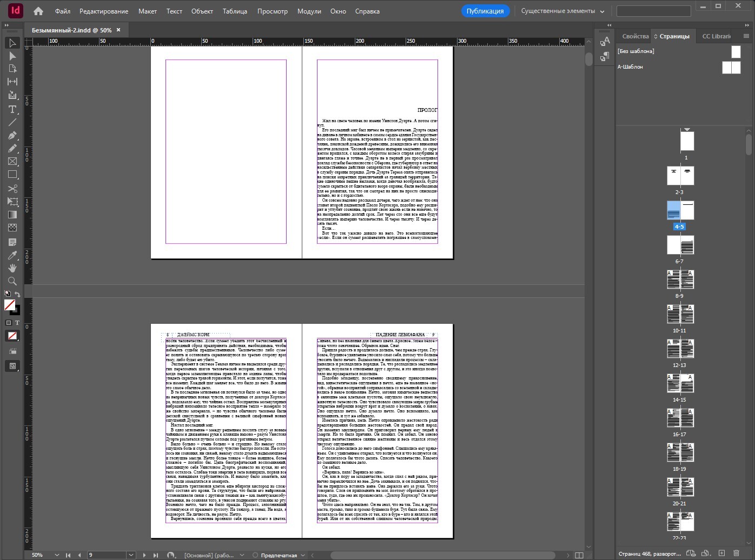Toggle formatting affects text
This screenshot has height=560, width=755.
click(17, 323)
